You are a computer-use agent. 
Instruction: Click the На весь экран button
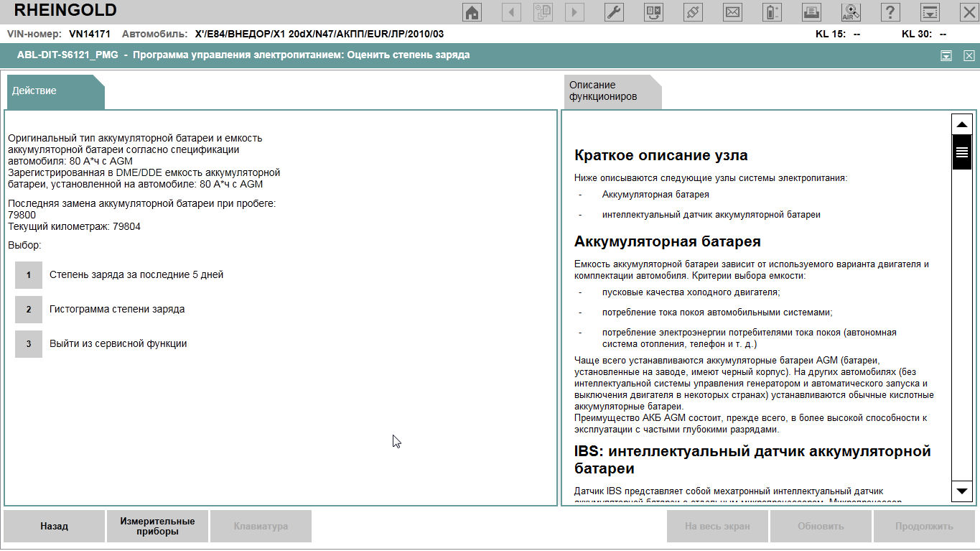717,526
